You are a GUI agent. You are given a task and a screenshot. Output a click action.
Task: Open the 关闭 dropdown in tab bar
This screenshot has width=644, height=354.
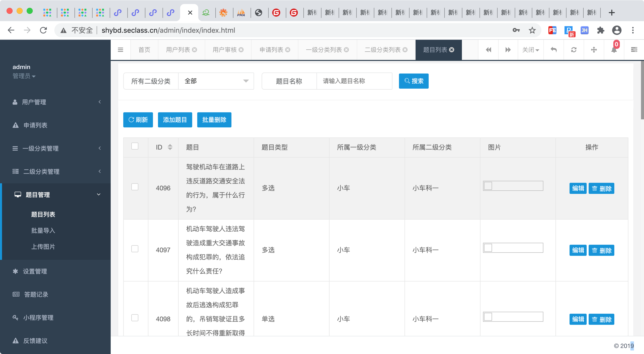(531, 50)
